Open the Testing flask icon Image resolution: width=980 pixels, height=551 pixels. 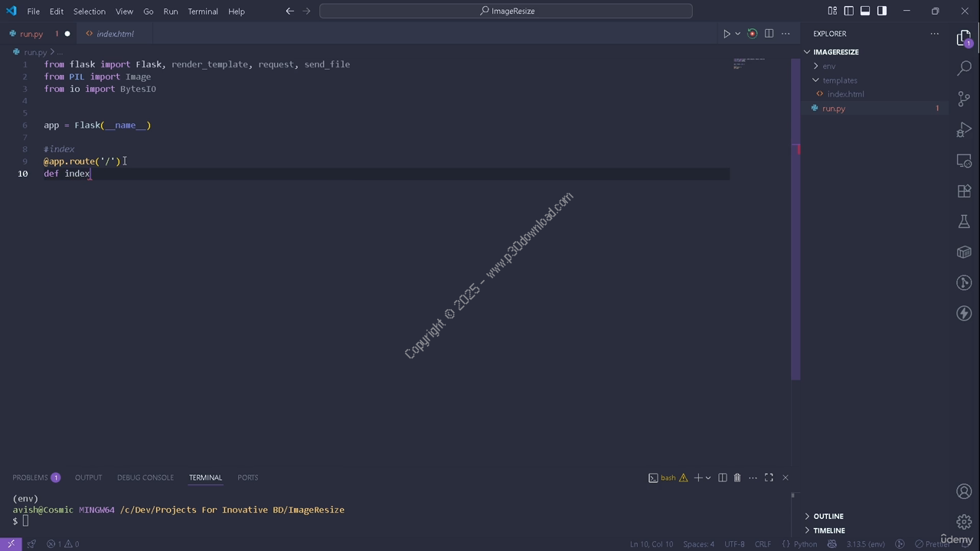click(964, 222)
